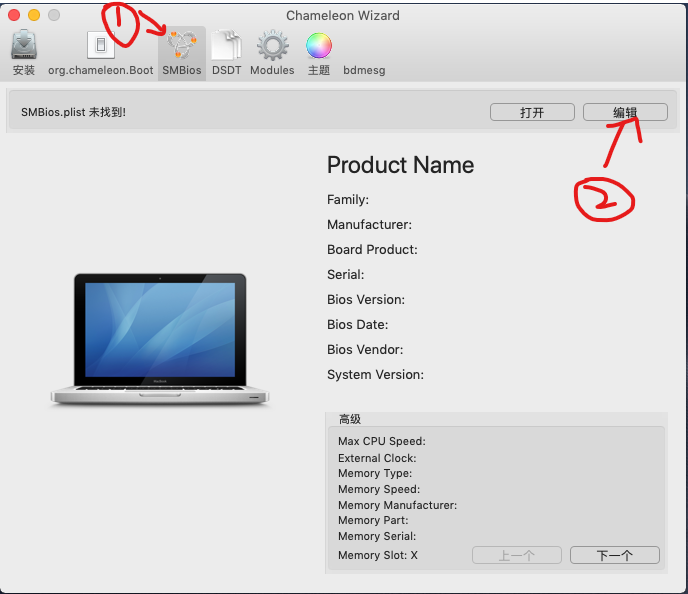This screenshot has height=594, width=688.
Task: Open the org.chameleon.Boot settings icon
Action: pyautogui.click(x=101, y=45)
